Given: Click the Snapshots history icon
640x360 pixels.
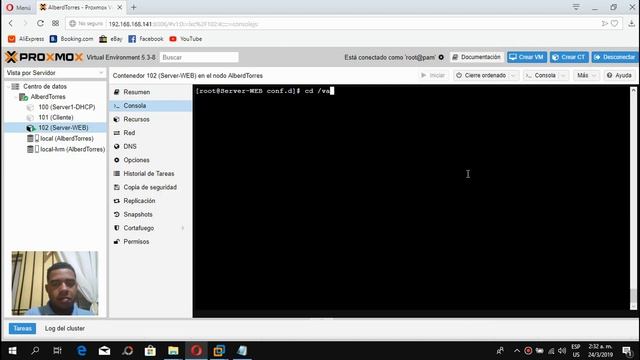Looking at the screenshot, I should (116, 214).
